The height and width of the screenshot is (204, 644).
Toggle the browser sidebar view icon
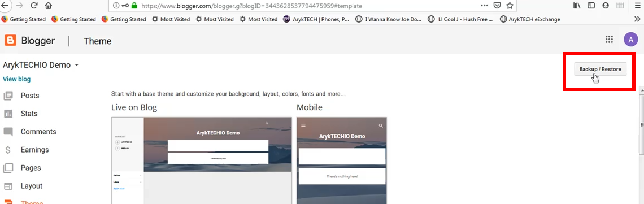[x=591, y=6]
